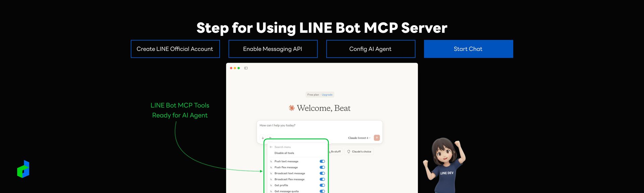Click the Broadcast text message label
Viewport: 644px width, 193px height.
[289, 174]
